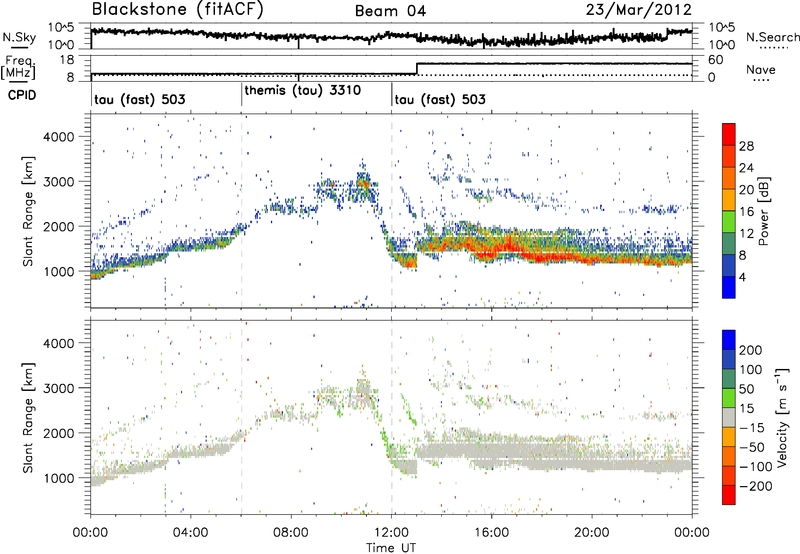
Task: Click the dashed CPID boundary line at 06:00 in power panel
Action: pos(241,211)
